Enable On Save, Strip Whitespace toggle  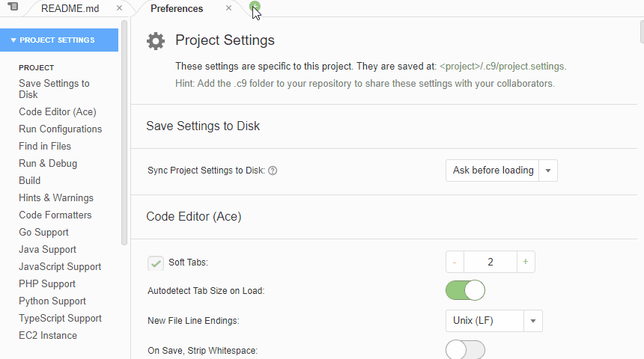[465, 349]
